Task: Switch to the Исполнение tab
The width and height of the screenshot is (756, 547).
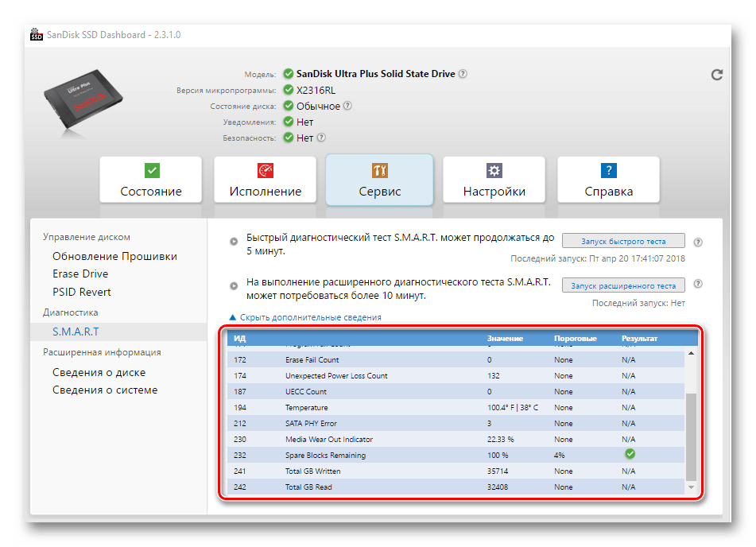Action: 266,180
